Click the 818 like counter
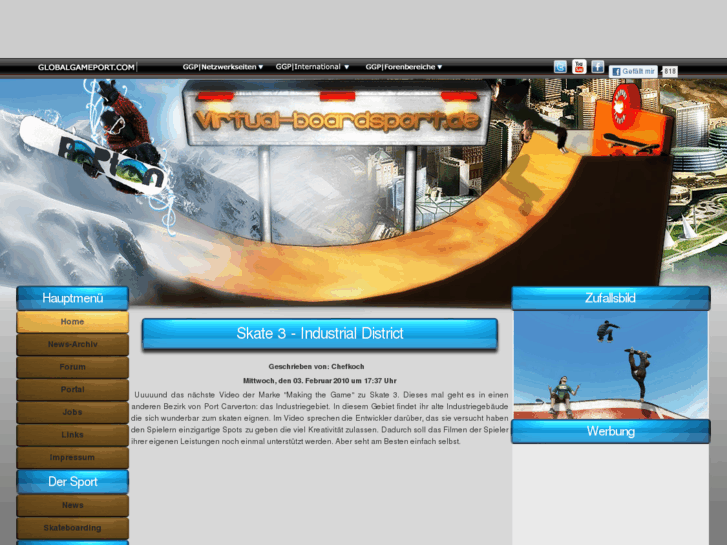The height and width of the screenshot is (545, 727). tap(670, 71)
